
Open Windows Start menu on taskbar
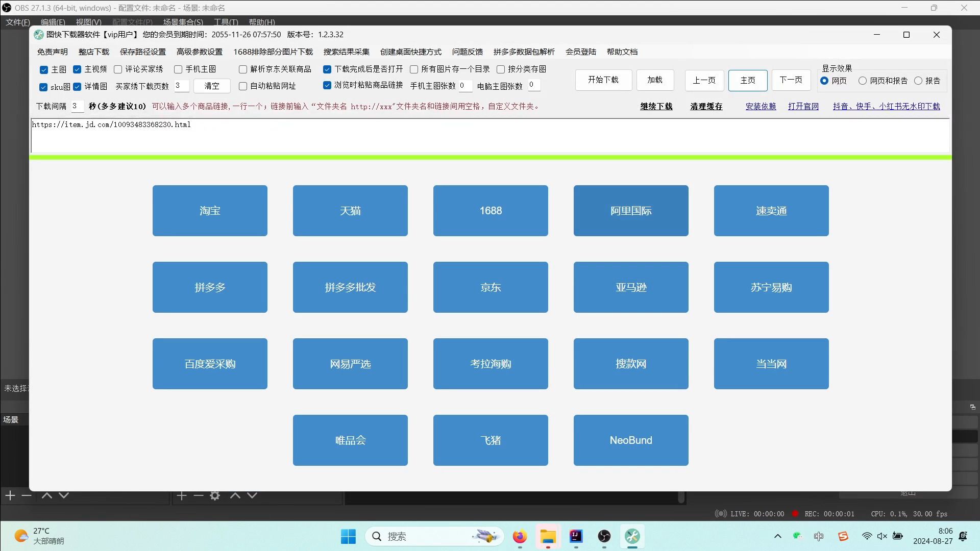coord(349,536)
